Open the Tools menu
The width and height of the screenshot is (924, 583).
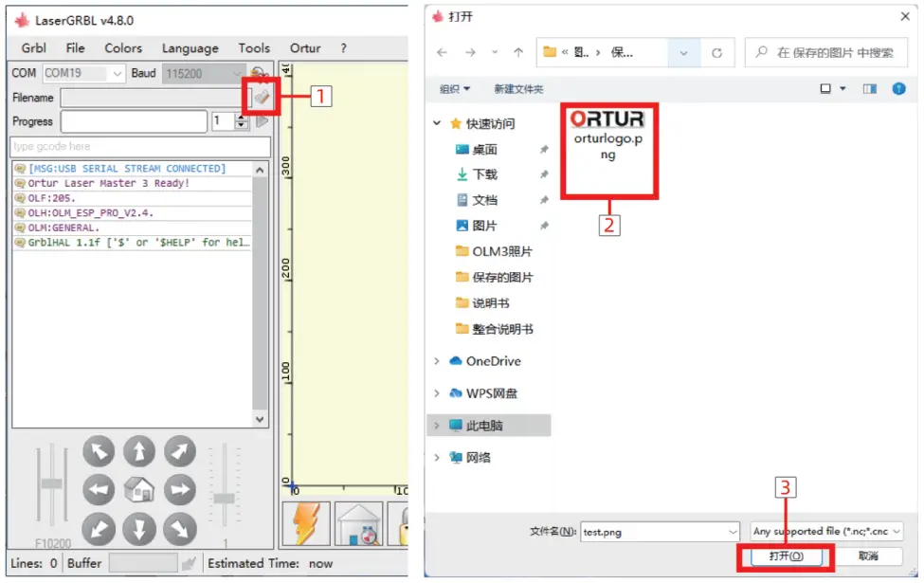[x=253, y=47]
